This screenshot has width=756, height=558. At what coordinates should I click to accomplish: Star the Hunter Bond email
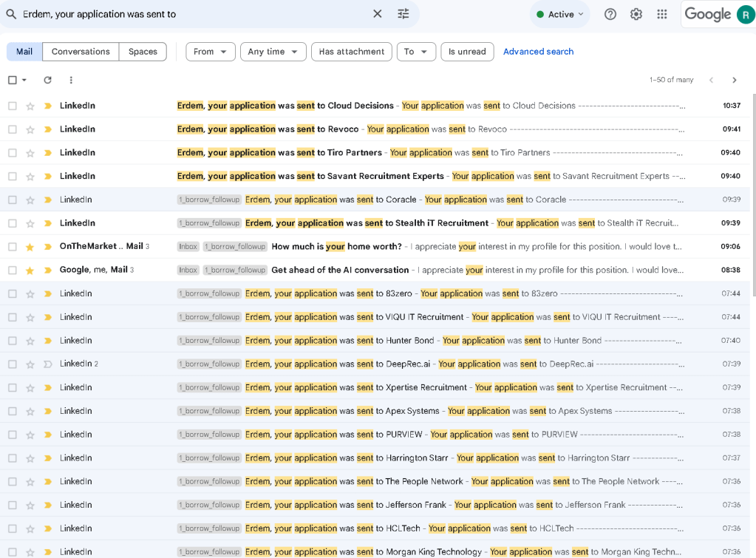pyautogui.click(x=30, y=341)
